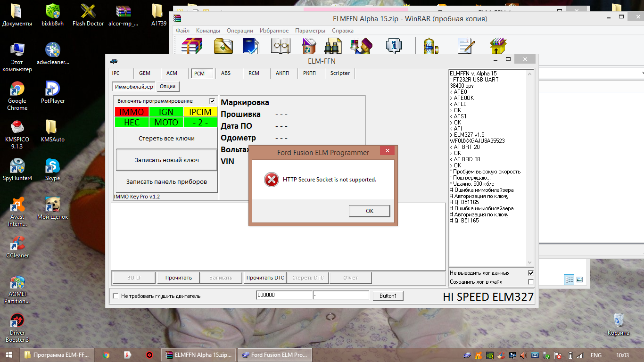Click the Записать панель приборов button
The height and width of the screenshot is (362, 644).
(166, 182)
